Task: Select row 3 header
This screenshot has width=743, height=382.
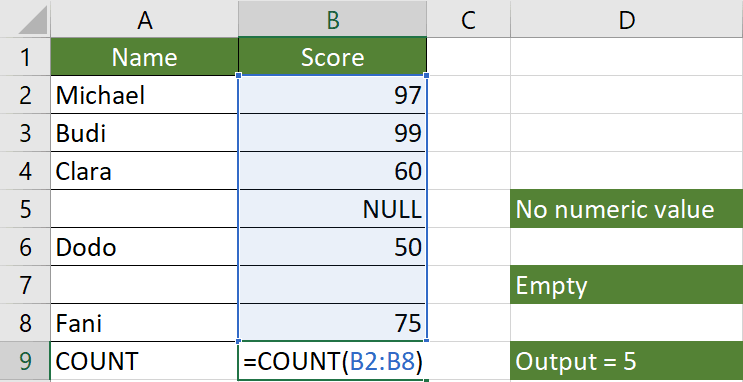Action: 25,133
